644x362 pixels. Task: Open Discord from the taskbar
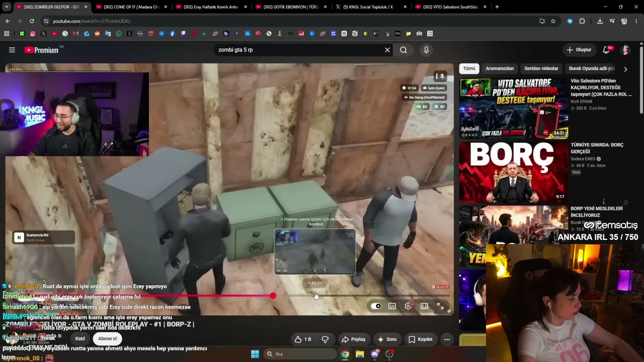pos(375,354)
